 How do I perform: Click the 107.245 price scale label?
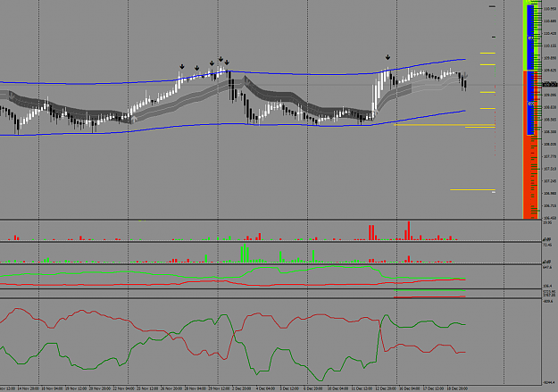click(x=550, y=181)
